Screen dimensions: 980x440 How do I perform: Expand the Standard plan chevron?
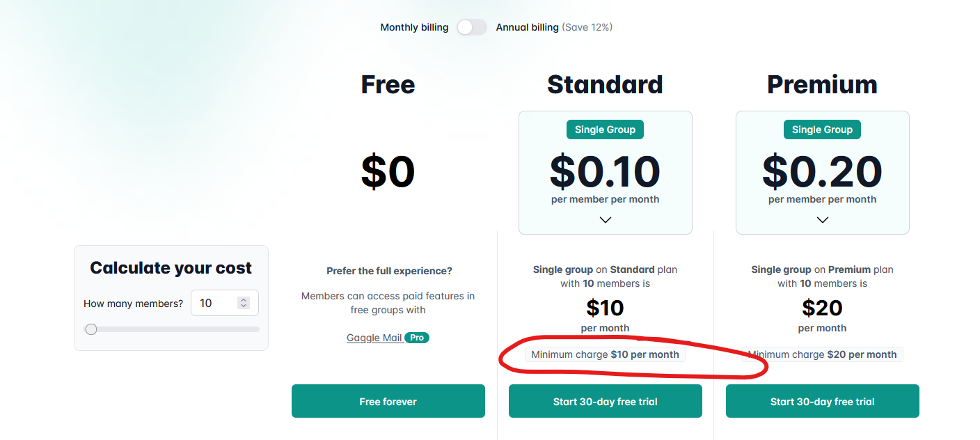[x=606, y=219]
